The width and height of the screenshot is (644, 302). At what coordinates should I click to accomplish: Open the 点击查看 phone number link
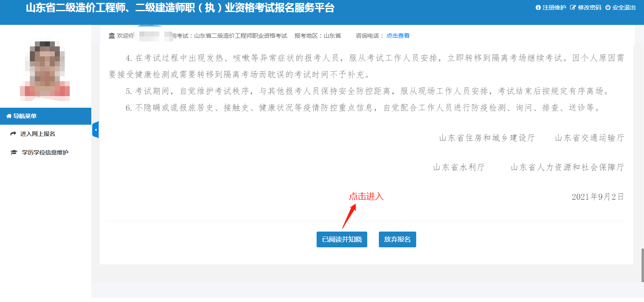pyautogui.click(x=398, y=36)
